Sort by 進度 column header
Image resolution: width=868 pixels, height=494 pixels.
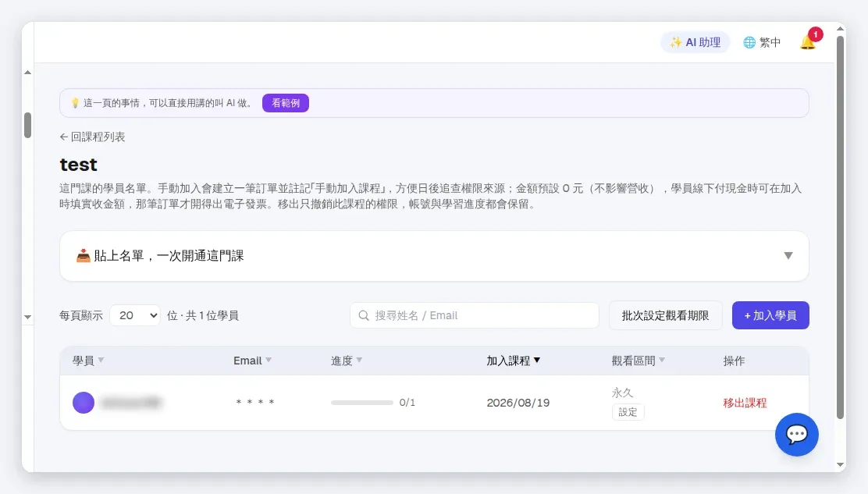(347, 361)
